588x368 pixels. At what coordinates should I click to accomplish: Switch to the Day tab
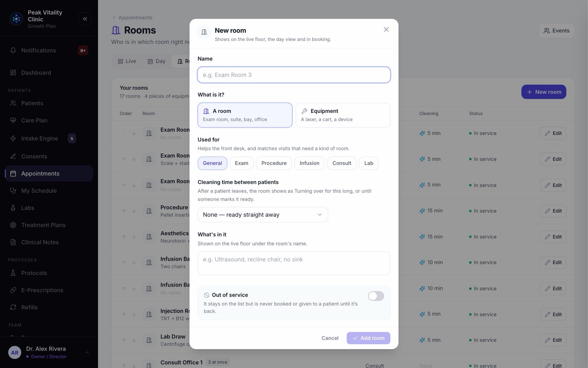pyautogui.click(x=157, y=61)
